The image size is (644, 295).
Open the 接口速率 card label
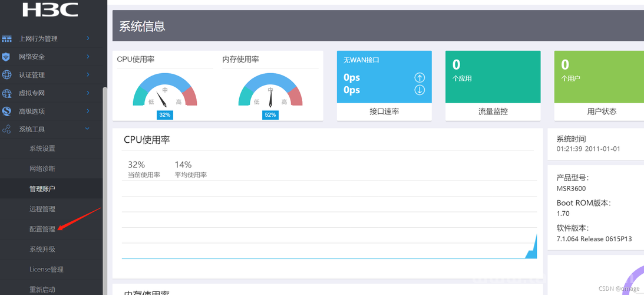click(384, 112)
